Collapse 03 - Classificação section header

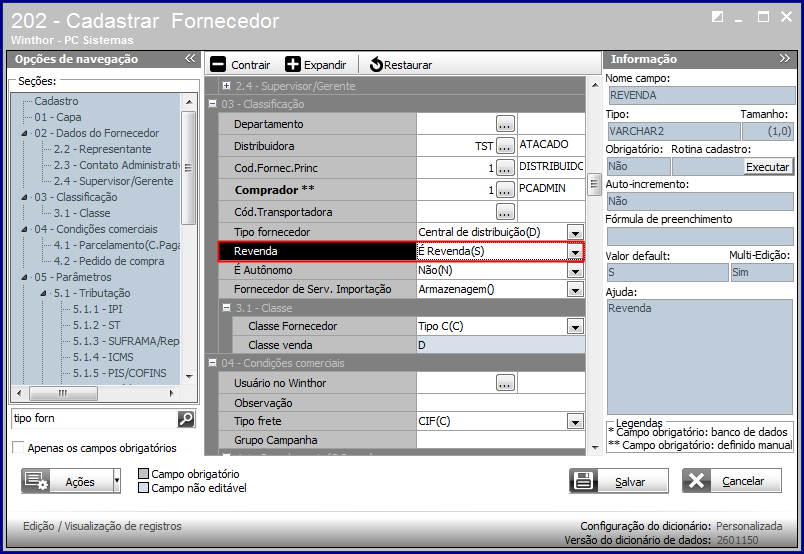(212, 104)
